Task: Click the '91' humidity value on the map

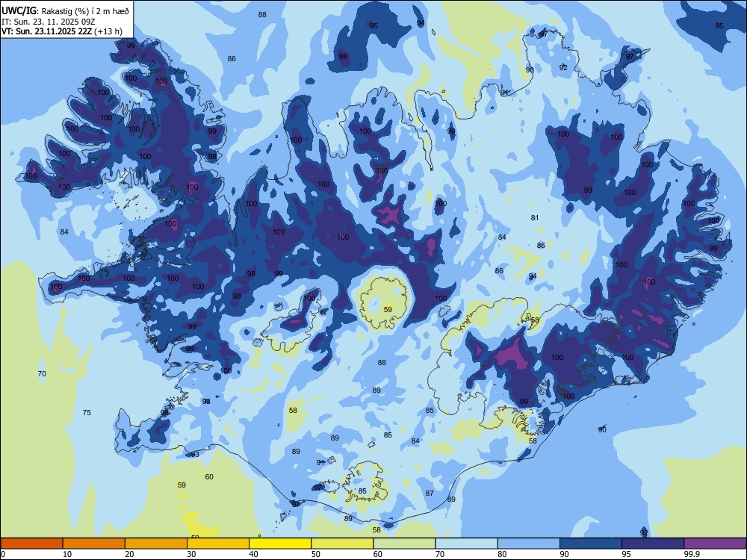Action: [320, 462]
